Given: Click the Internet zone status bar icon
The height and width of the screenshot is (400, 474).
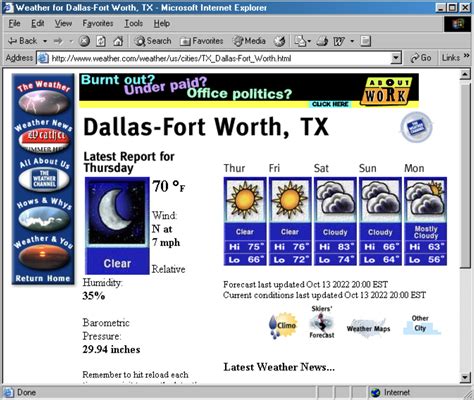Looking at the screenshot, I should click(376, 393).
